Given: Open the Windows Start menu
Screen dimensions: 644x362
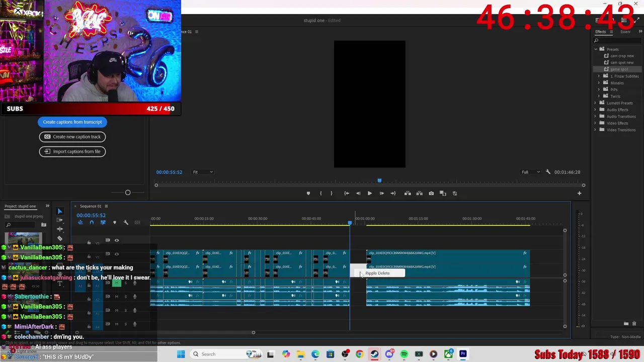Looking at the screenshot, I should tap(181, 354).
